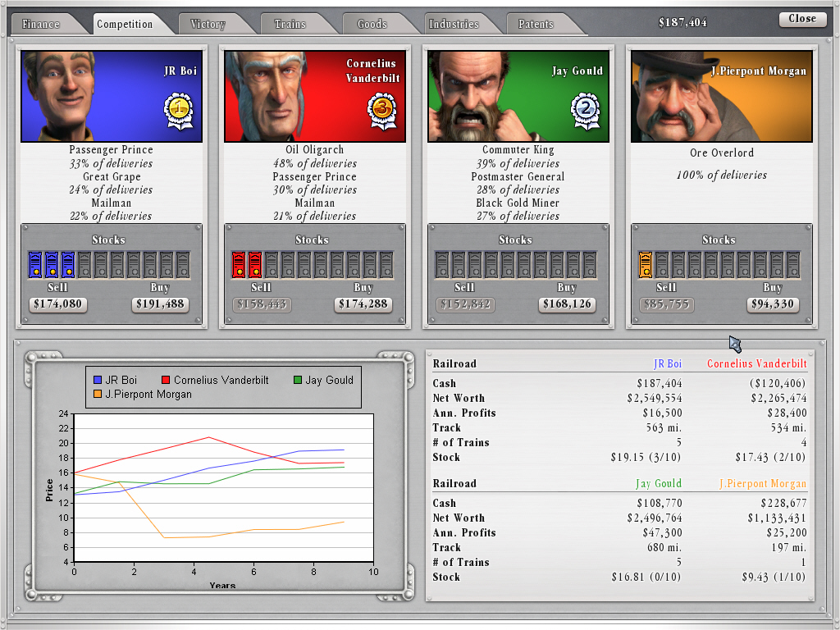840x630 pixels.
Task: Switch to the Victory tab
Action: [208, 24]
